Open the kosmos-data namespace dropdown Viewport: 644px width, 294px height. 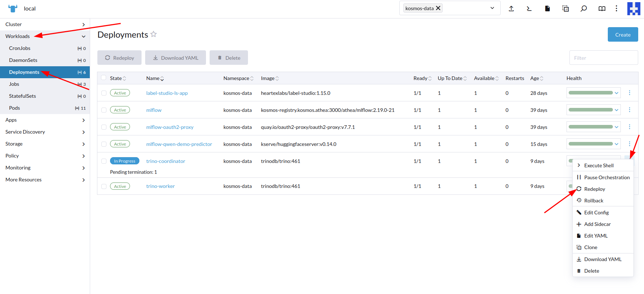point(492,8)
